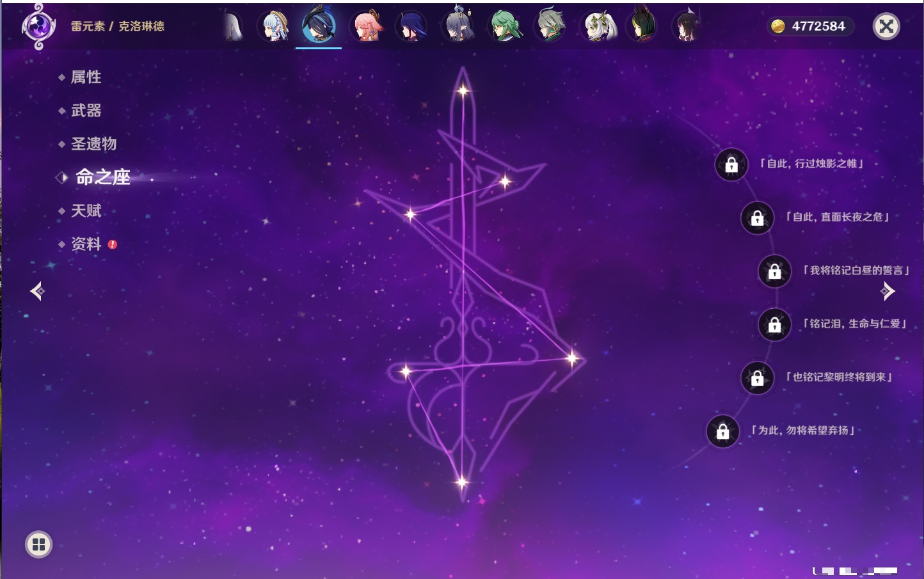Screen dimensions: 924x579
Task: Open the 资料 profile tab
Action: click(x=86, y=244)
